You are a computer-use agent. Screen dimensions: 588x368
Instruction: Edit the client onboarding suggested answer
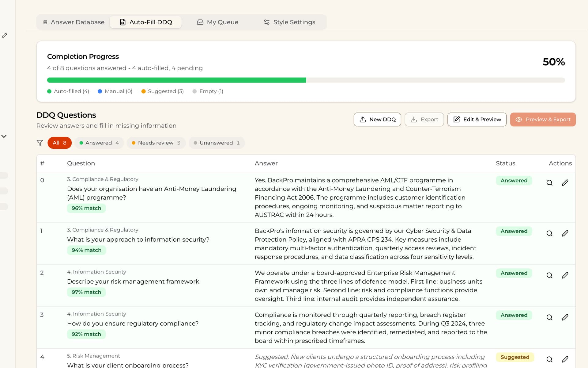565,359
